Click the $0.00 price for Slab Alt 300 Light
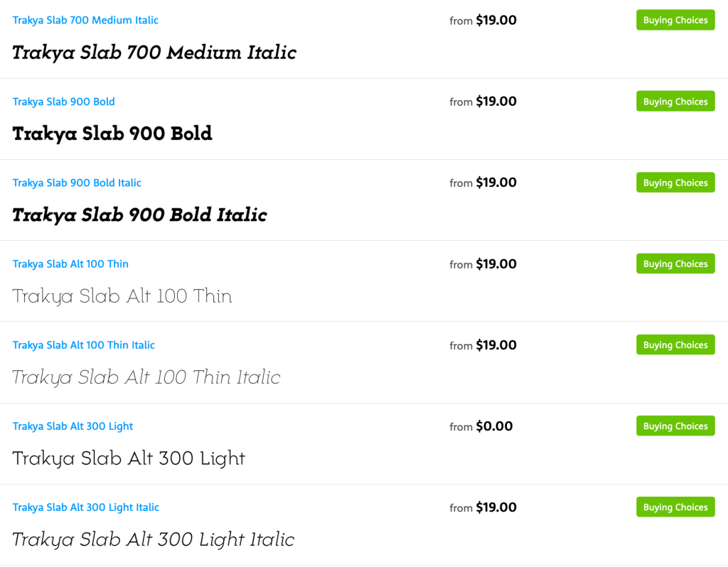Viewport: 728px width, 567px height. click(x=494, y=426)
